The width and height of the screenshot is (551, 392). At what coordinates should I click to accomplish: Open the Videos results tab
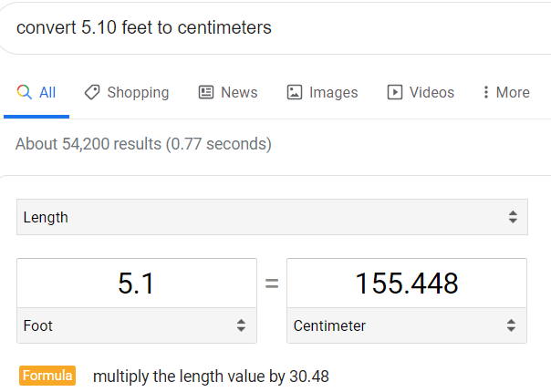pyautogui.click(x=431, y=92)
